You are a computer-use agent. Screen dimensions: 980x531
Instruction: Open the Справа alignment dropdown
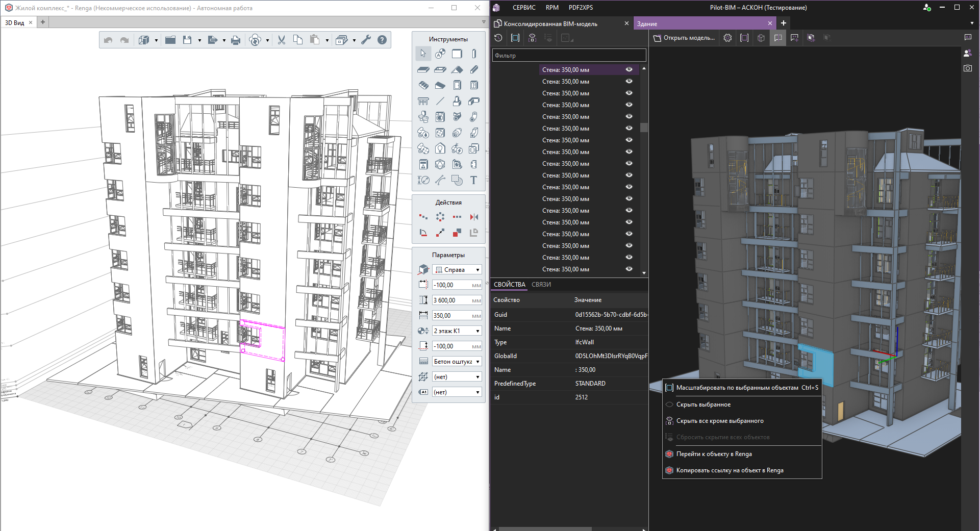pos(457,270)
